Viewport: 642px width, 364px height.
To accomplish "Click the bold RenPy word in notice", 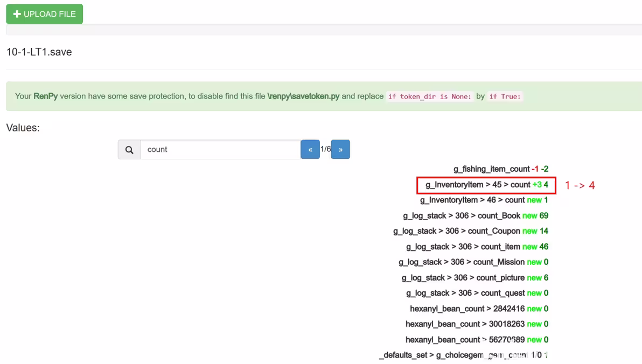I will [45, 96].
